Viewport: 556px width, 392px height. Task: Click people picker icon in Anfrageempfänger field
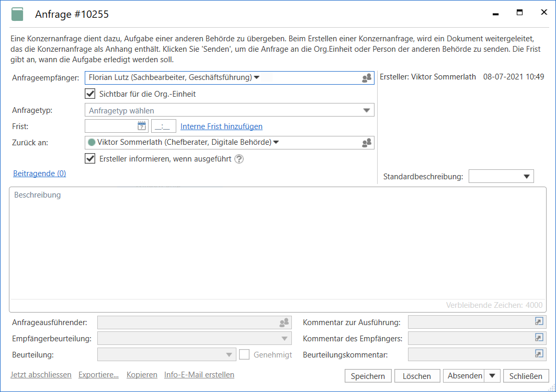pos(367,78)
